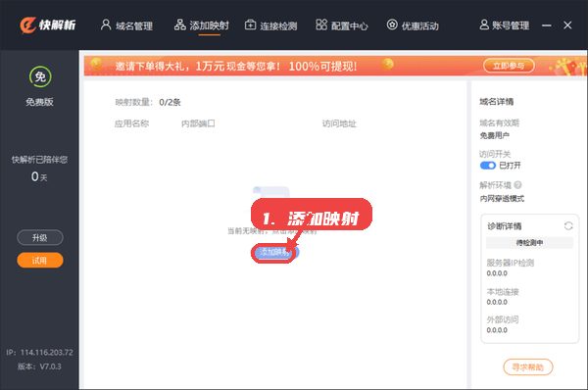
Task: Toggle the 访问开关 switch
Action: click(487, 166)
